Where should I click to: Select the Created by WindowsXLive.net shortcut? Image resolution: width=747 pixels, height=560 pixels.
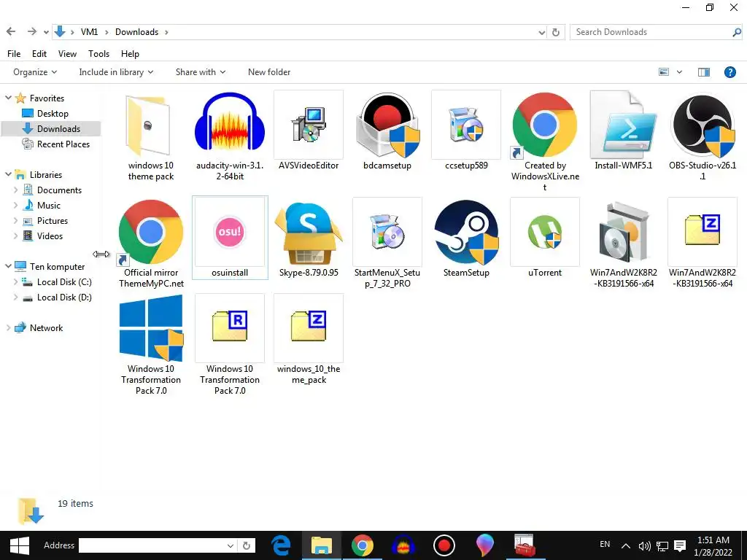pyautogui.click(x=545, y=141)
